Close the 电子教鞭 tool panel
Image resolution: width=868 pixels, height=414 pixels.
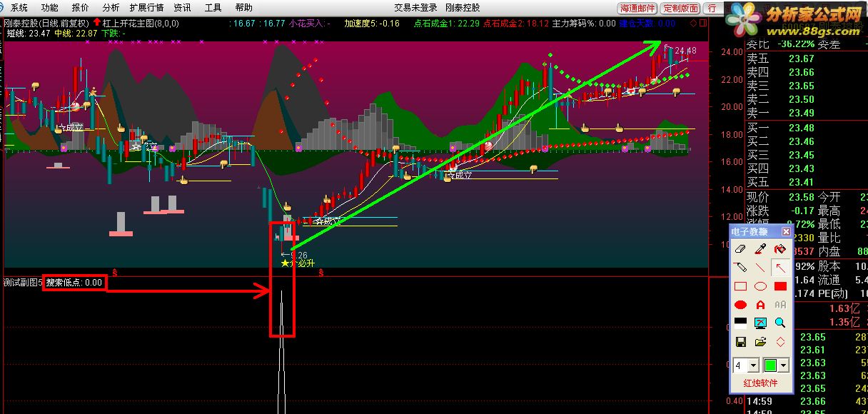pyautogui.click(x=786, y=231)
